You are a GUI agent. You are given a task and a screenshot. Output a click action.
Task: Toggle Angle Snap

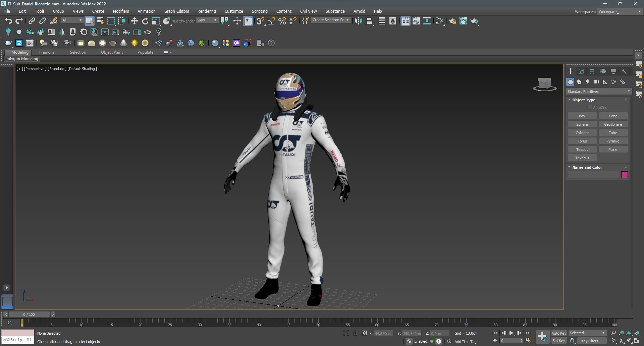271,21
